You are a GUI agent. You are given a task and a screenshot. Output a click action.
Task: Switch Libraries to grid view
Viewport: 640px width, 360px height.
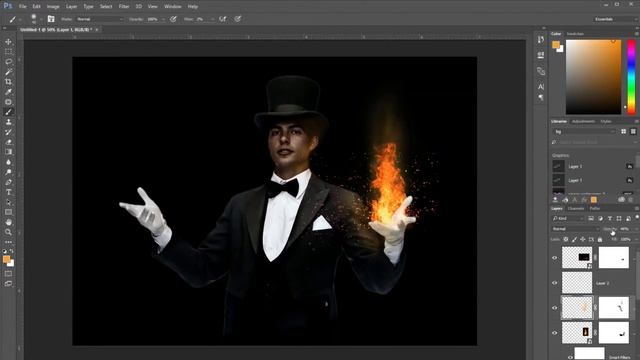[623, 131]
